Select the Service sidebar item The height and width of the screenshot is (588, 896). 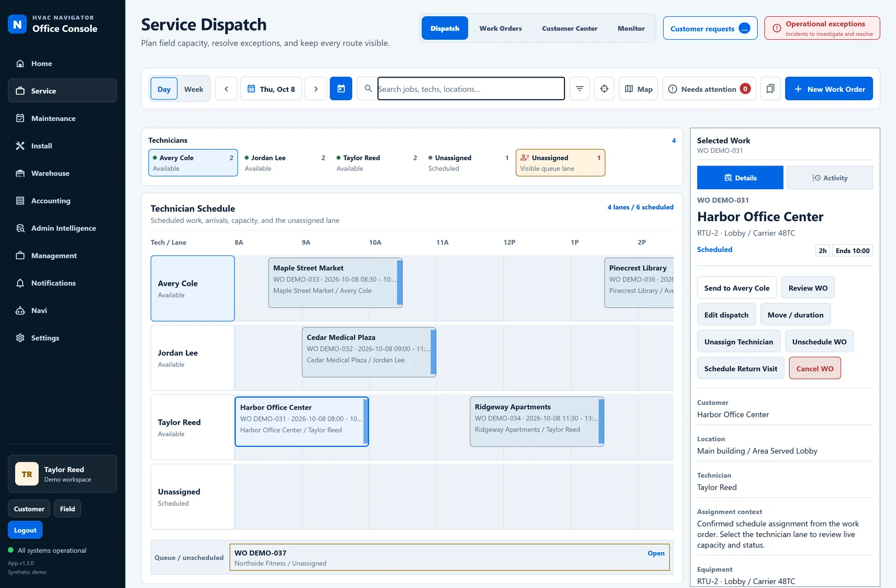pos(62,91)
